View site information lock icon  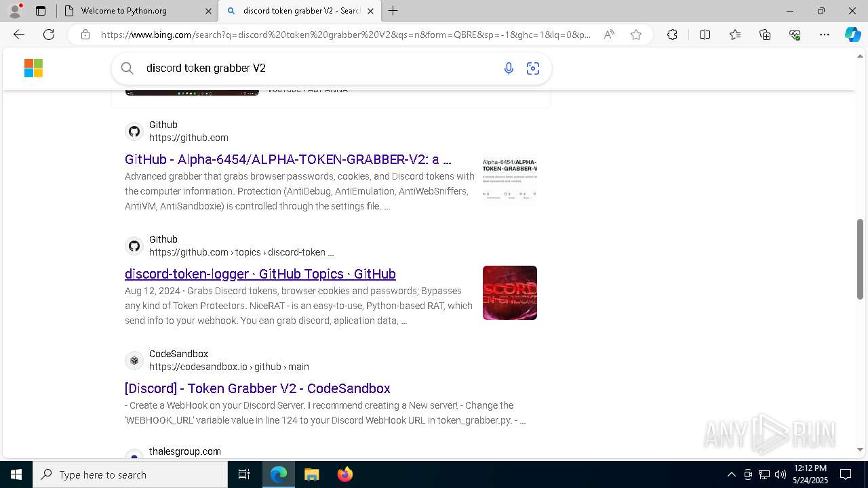(x=85, y=35)
